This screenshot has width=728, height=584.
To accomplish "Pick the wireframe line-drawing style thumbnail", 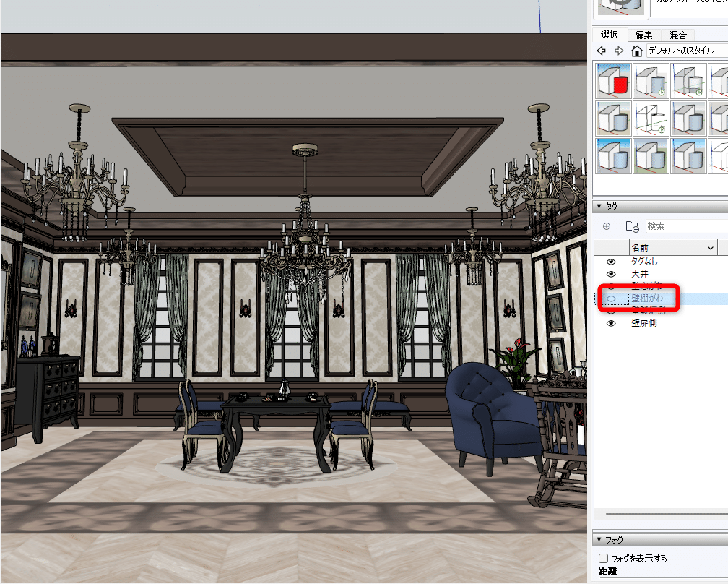I will (x=651, y=119).
